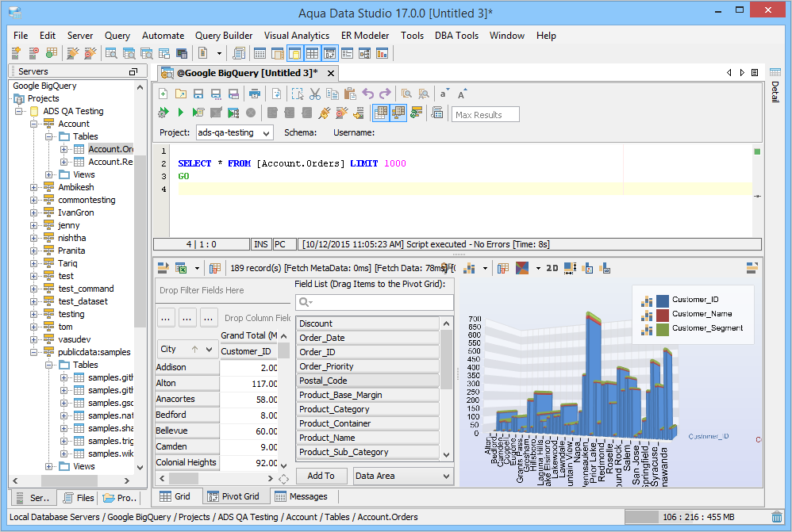Click the Customer_ID color swatch in legend
This screenshot has width=792, height=532.
tap(663, 300)
